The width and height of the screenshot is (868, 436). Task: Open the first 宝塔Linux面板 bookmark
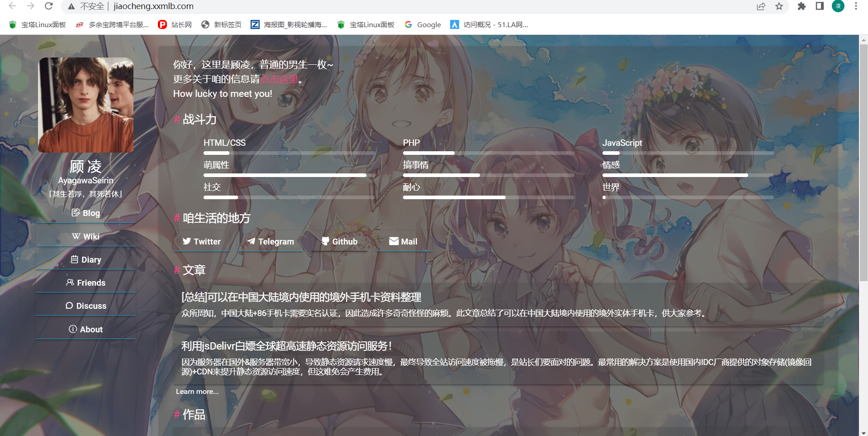38,24
